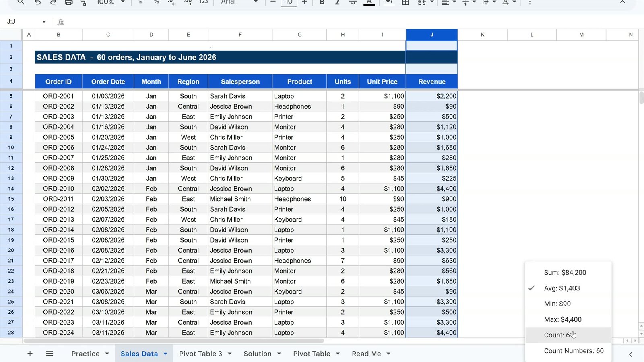Format selection as currency
Viewport: 644px width, 362px height.
(x=140, y=2)
